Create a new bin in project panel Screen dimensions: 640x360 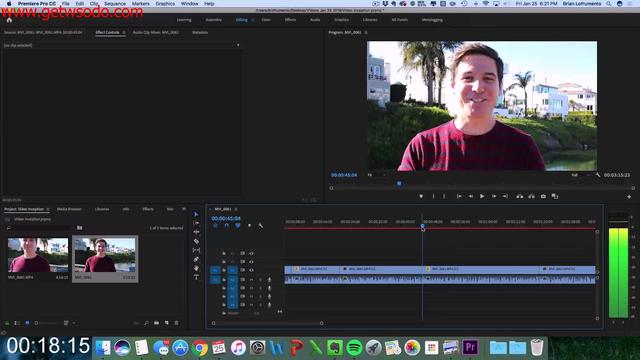tap(157, 323)
